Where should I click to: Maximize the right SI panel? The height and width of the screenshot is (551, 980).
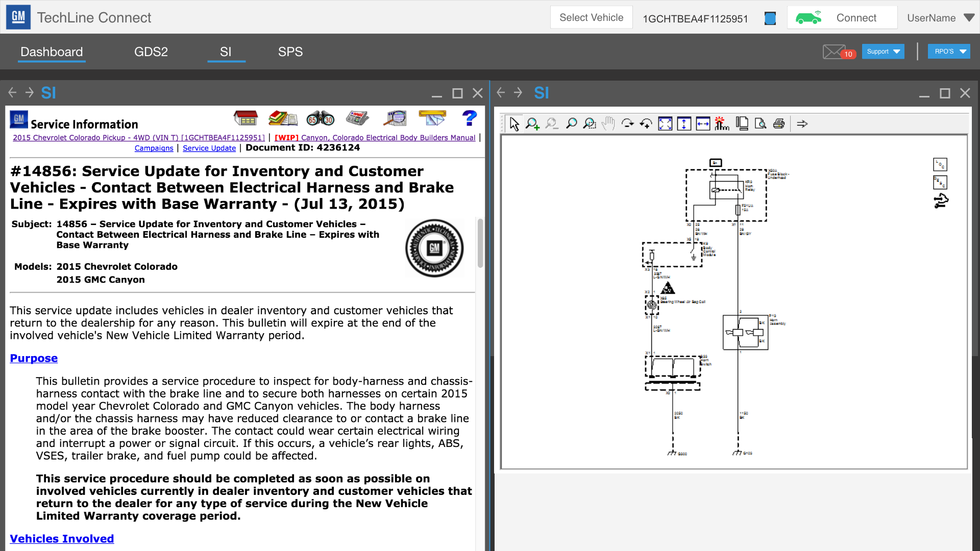point(945,93)
